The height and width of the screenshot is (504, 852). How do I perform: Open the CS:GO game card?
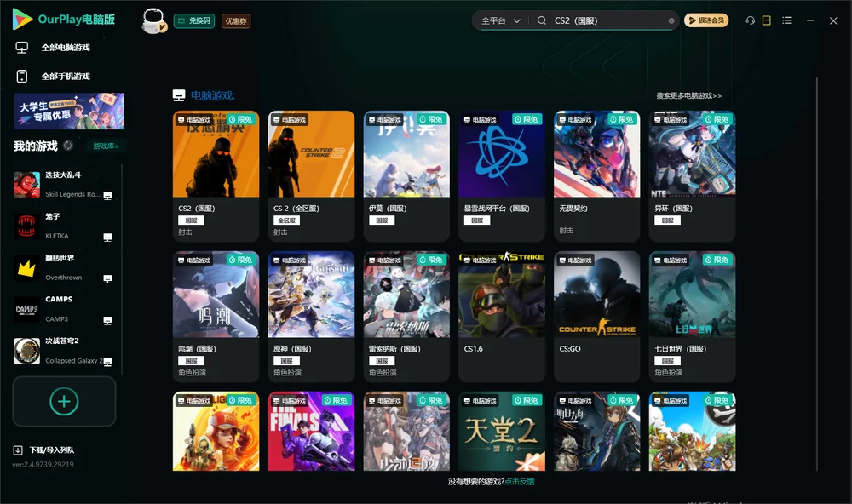(596, 317)
